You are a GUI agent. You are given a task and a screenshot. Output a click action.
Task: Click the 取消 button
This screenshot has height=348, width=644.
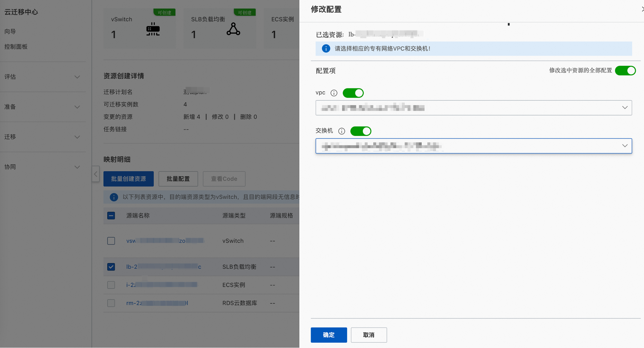(369, 335)
